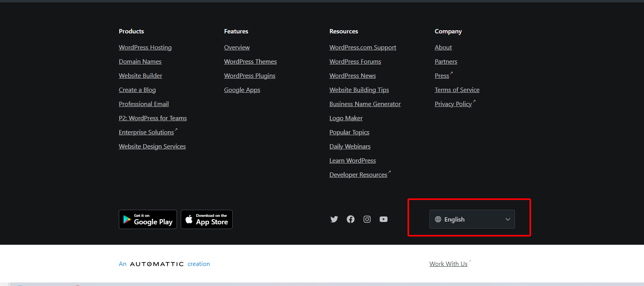Open the Logo Maker link

point(346,118)
